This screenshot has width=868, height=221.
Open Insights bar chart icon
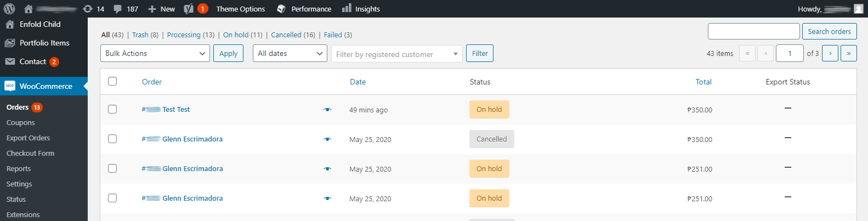[x=347, y=8]
